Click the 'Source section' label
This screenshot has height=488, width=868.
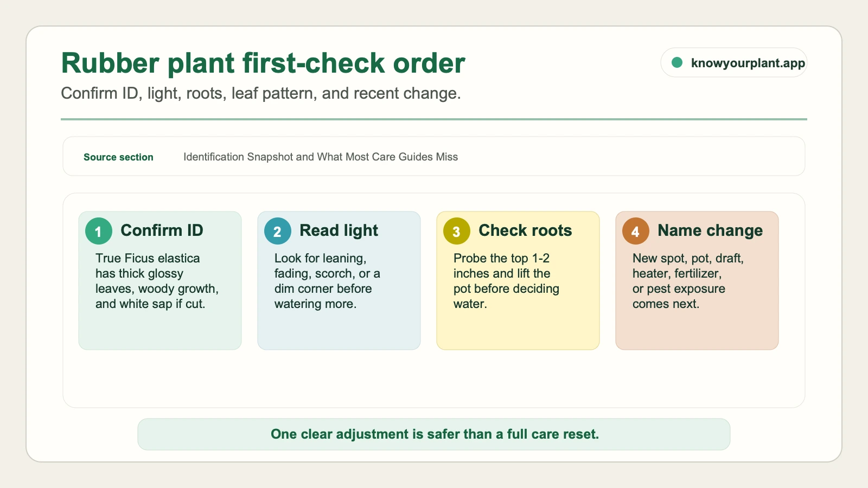(118, 157)
